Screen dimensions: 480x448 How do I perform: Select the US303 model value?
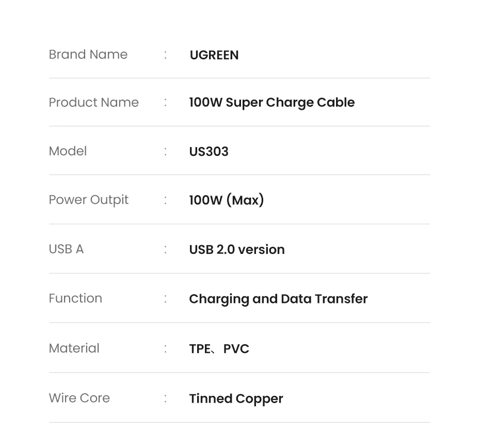click(209, 151)
